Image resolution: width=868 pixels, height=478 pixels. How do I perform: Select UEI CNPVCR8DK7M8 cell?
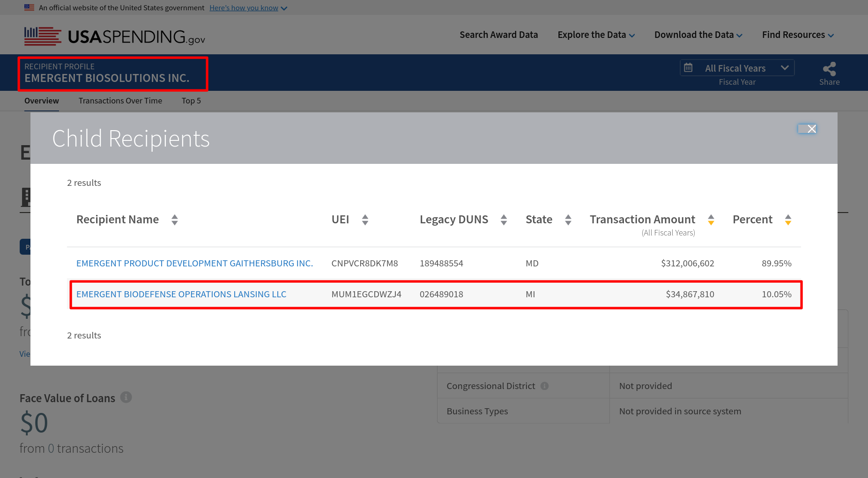coord(364,263)
